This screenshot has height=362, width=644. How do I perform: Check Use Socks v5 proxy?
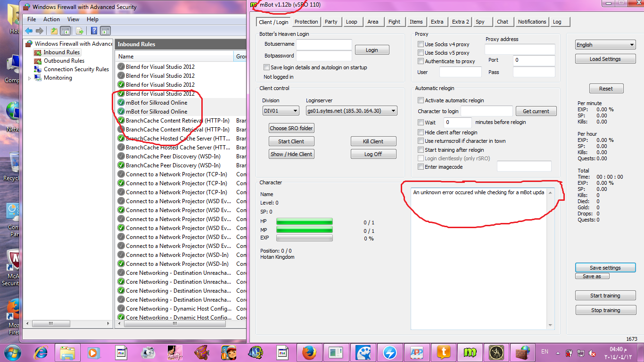pos(421,53)
